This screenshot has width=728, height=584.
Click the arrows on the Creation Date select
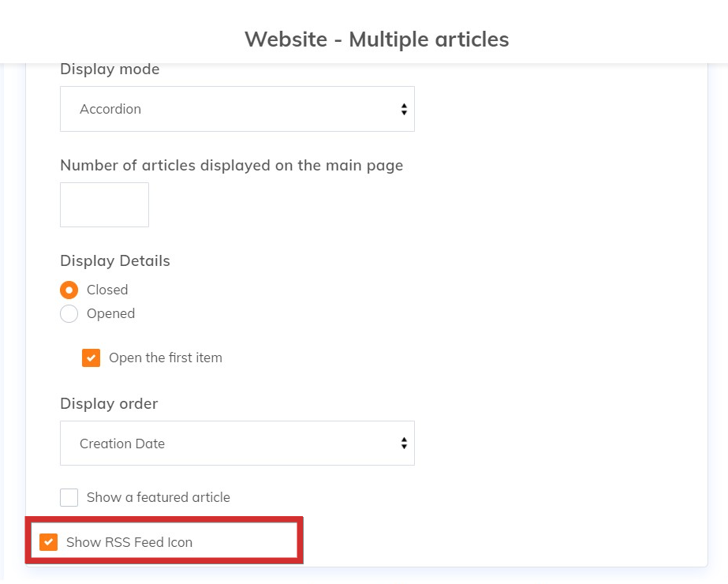pyautogui.click(x=403, y=444)
